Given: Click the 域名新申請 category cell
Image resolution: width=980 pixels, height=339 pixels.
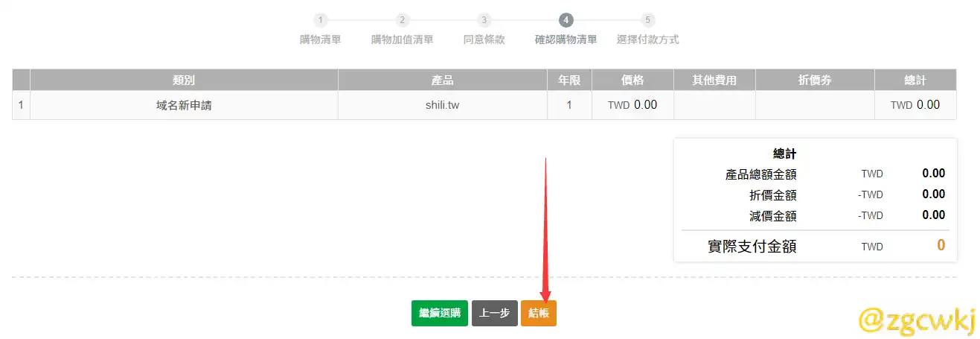Looking at the screenshot, I should coord(184,105).
